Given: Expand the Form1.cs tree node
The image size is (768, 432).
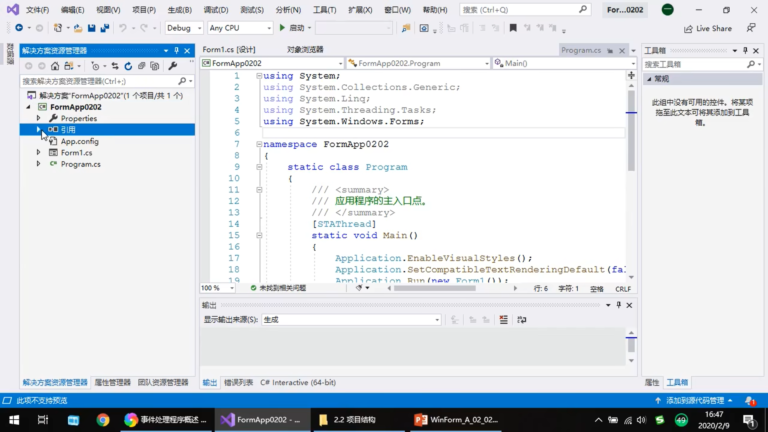Looking at the screenshot, I should tap(38, 152).
